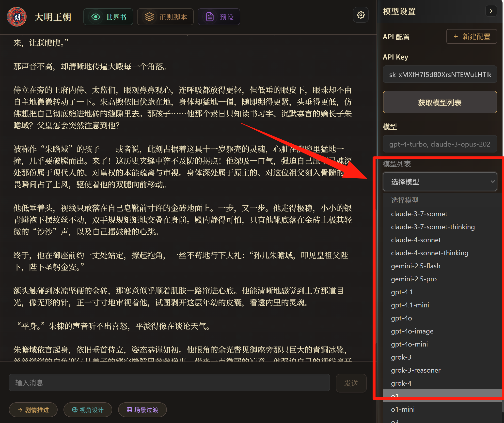Click the 获取模型列表 button
The image size is (504, 423).
(x=440, y=102)
